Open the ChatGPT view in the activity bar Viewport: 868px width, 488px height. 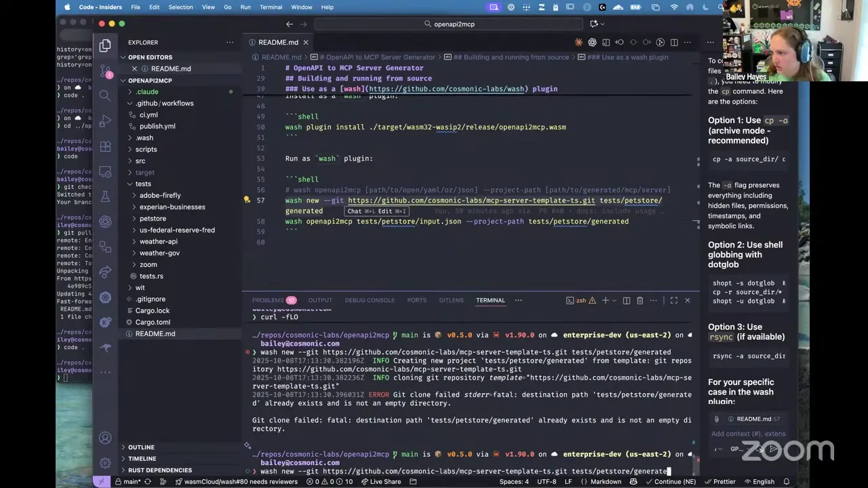105,222
